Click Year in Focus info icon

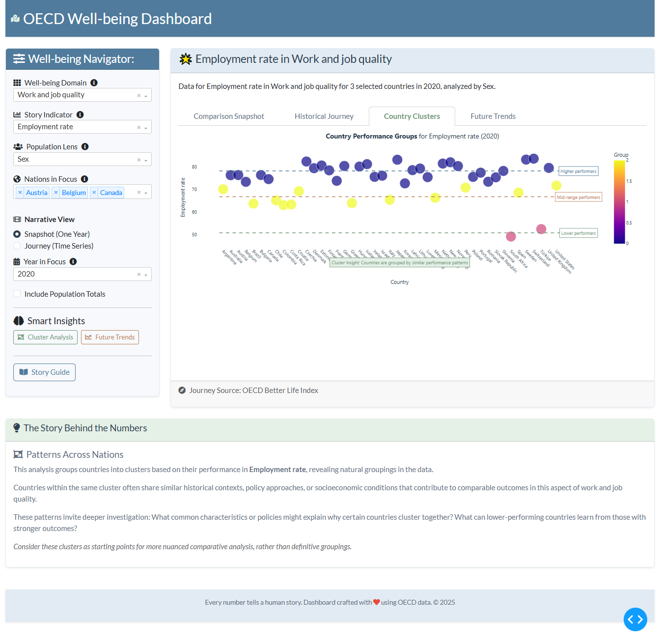coord(73,262)
